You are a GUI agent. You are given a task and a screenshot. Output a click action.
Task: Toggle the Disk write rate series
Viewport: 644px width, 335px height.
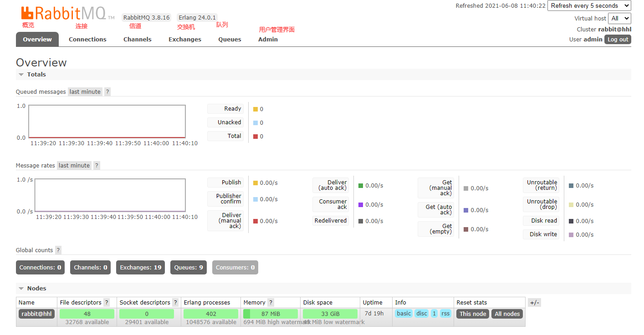[541, 234]
